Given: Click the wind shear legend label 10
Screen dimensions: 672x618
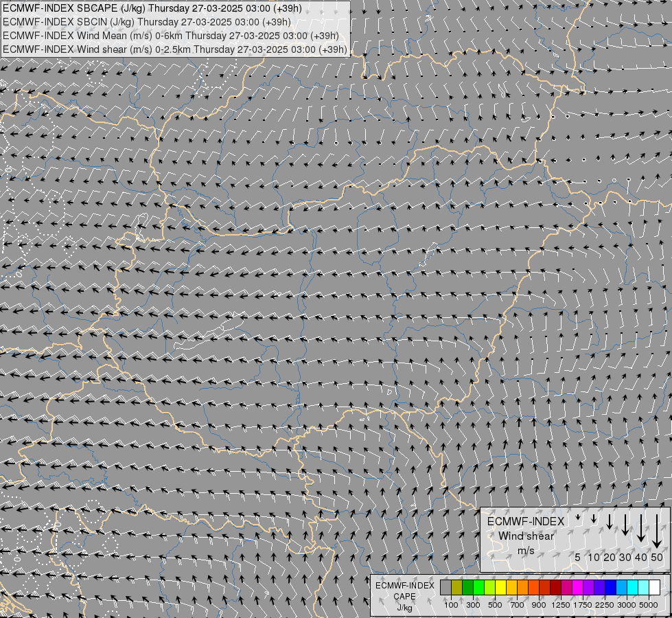Looking at the screenshot, I should 594,557.
